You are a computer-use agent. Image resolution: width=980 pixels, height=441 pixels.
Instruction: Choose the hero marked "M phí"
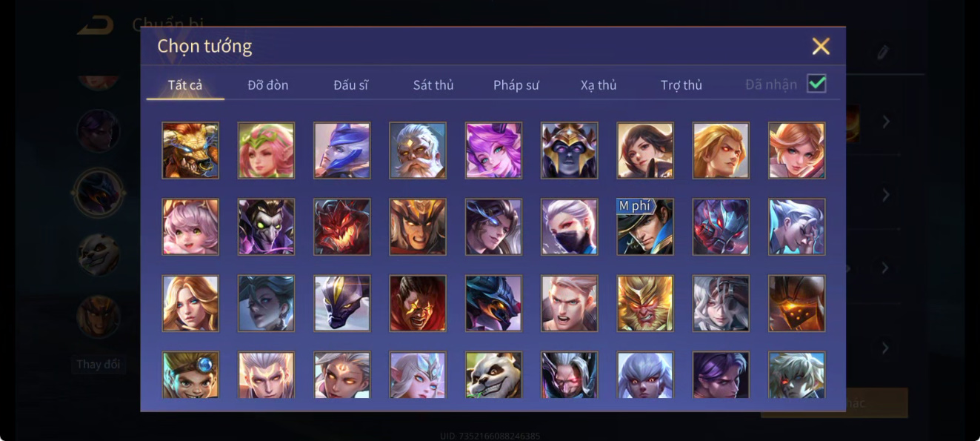(645, 227)
